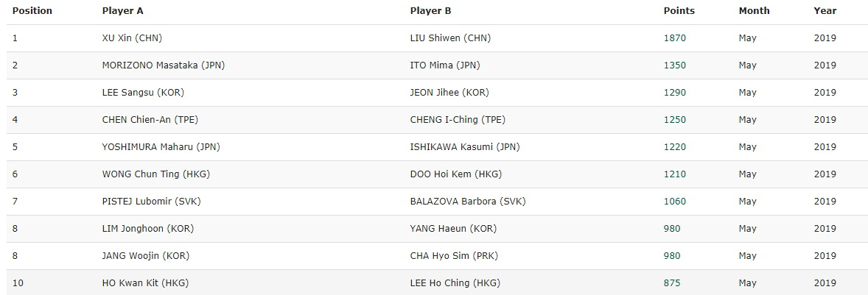Select the 875 points value
868x295 pixels.
[672, 282]
